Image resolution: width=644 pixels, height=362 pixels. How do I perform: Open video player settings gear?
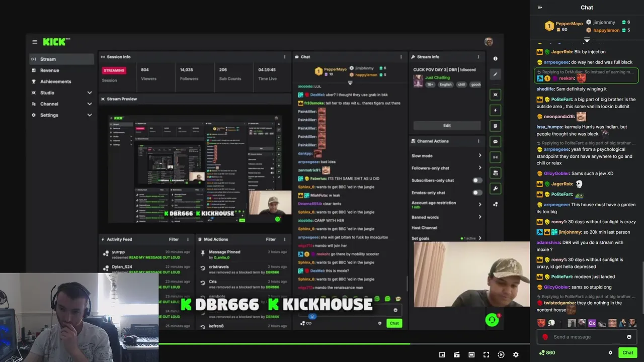tap(516, 354)
